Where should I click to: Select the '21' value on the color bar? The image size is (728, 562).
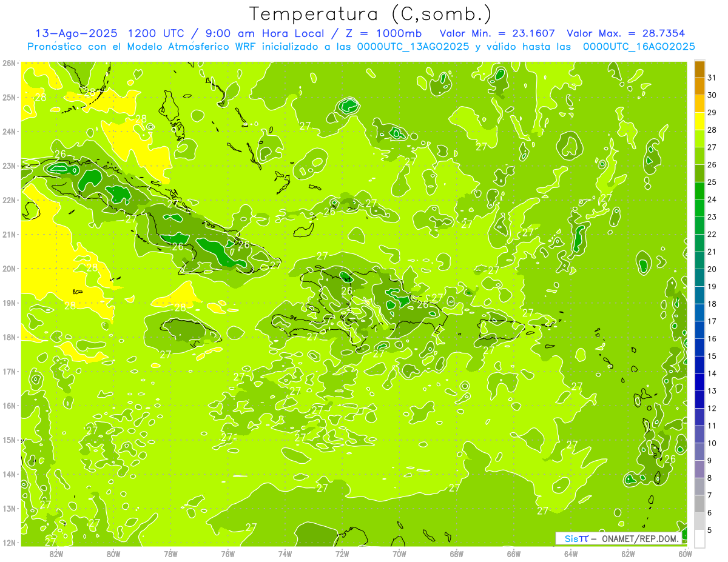[712, 252]
